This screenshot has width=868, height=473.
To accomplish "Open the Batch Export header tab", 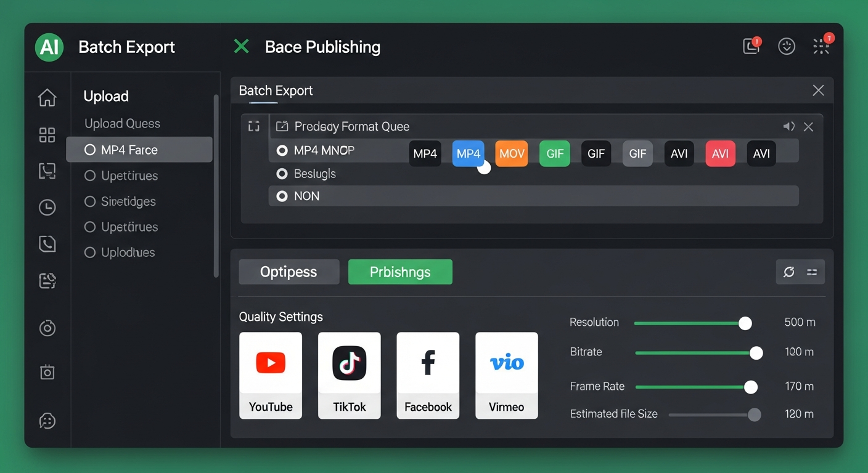I will click(127, 47).
